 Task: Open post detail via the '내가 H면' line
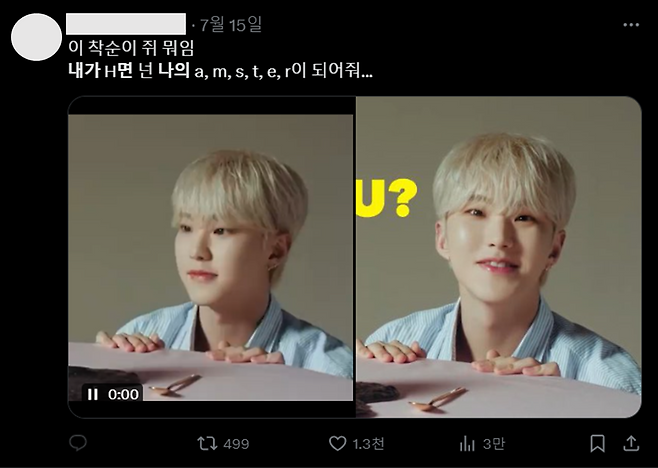220,71
